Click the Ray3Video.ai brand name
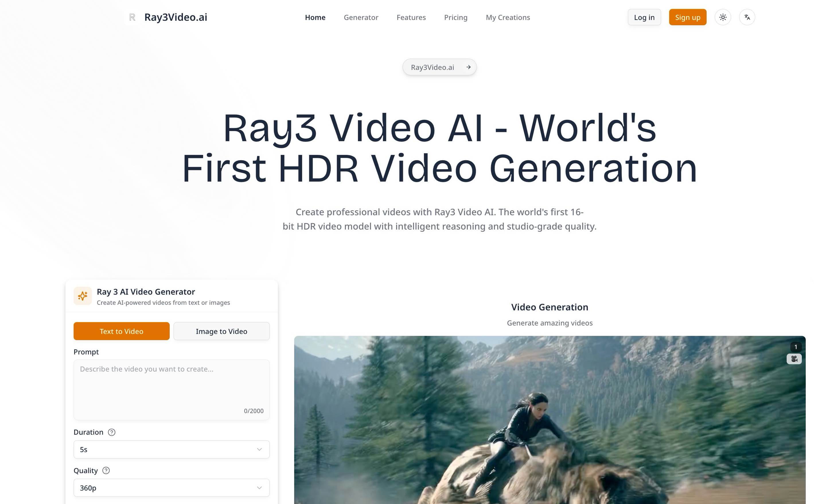This screenshot has width=826, height=504. 176,17
